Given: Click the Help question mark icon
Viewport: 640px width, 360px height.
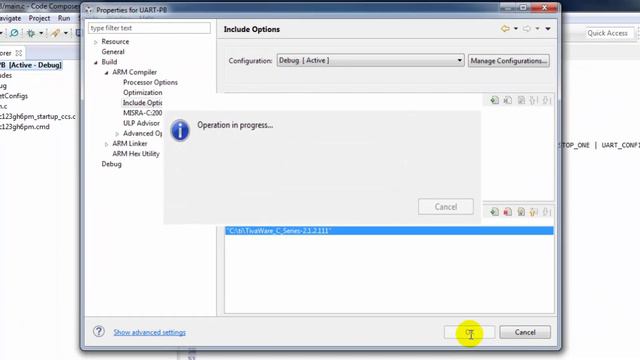Looking at the screenshot, I should pos(99,331).
